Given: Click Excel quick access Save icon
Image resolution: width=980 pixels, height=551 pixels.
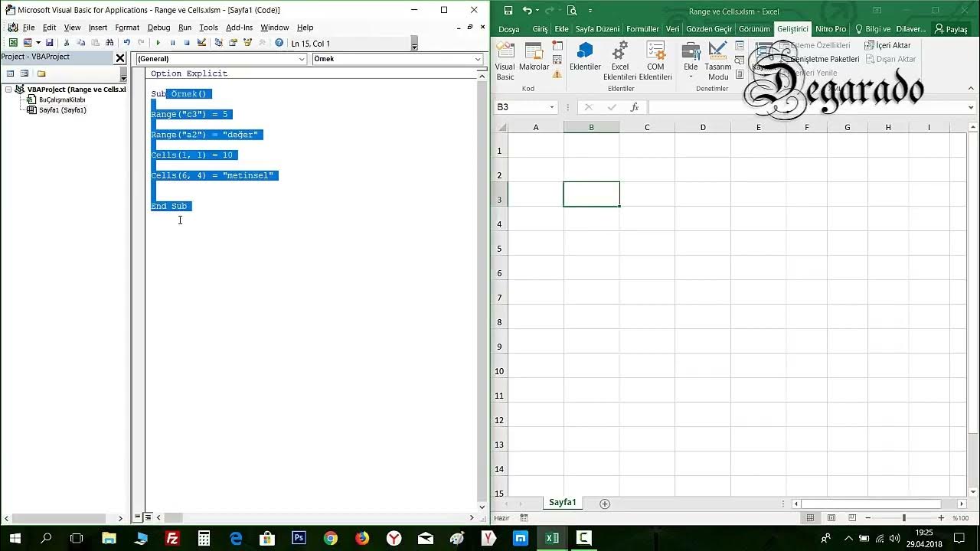Looking at the screenshot, I should (507, 11).
